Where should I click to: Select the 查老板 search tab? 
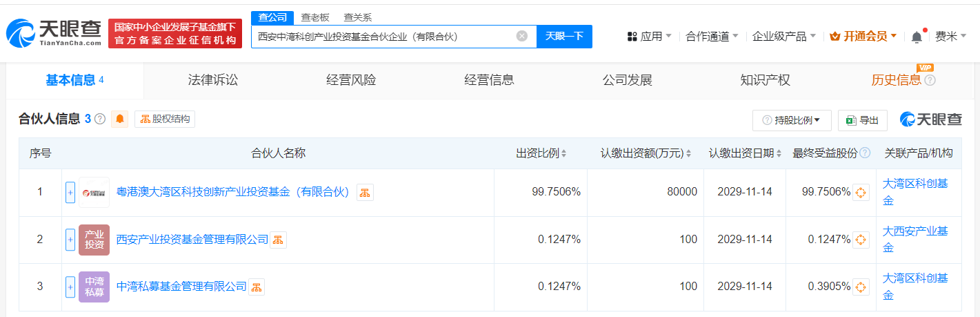click(x=315, y=18)
